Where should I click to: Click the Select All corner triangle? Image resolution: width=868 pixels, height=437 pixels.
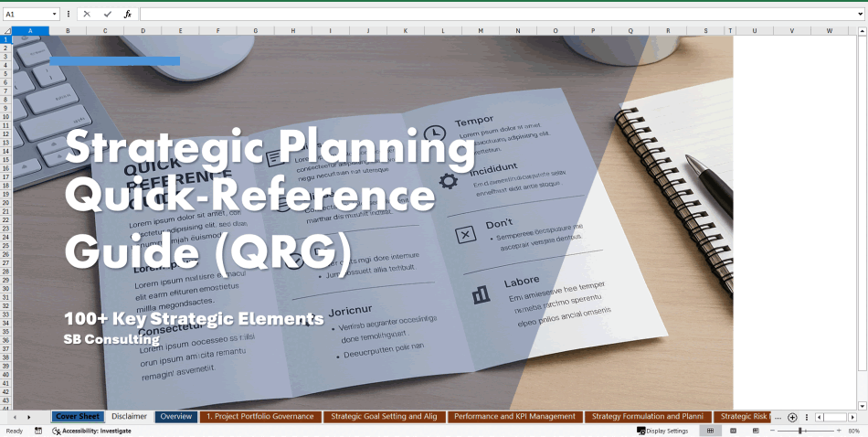pyautogui.click(x=6, y=31)
